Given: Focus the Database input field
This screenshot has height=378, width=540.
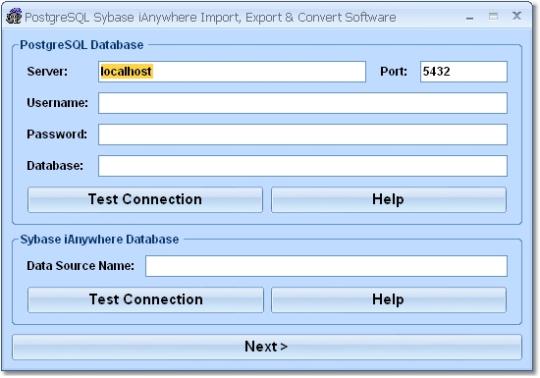Looking at the screenshot, I should coord(303,166).
